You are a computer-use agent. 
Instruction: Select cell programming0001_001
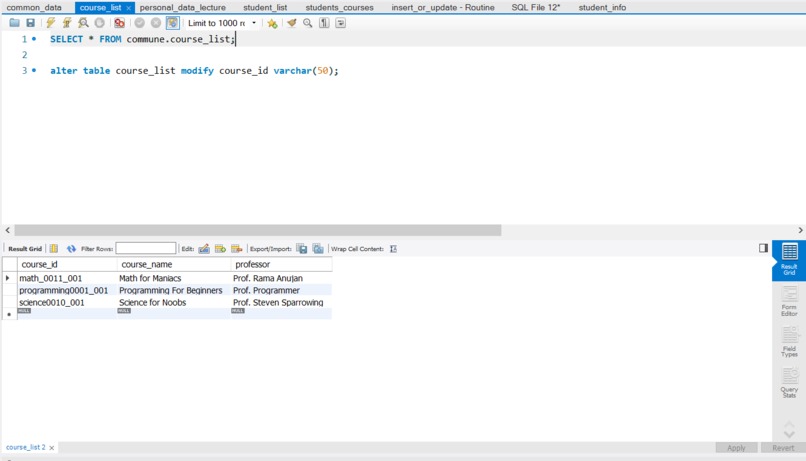(67, 290)
